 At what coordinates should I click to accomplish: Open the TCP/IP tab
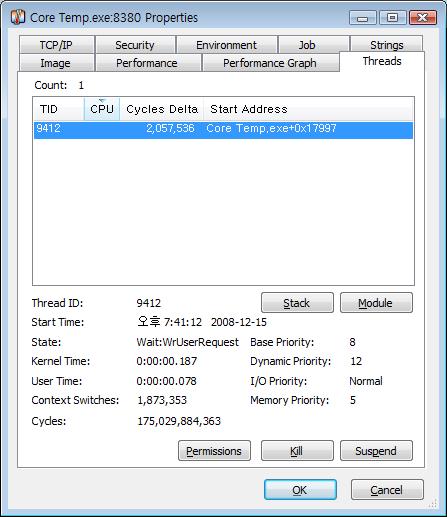click(x=56, y=45)
